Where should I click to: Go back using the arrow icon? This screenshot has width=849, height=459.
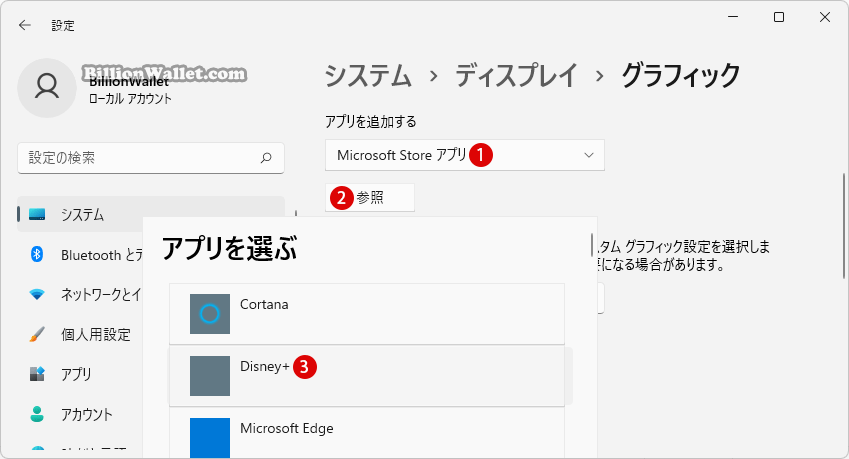(x=25, y=25)
